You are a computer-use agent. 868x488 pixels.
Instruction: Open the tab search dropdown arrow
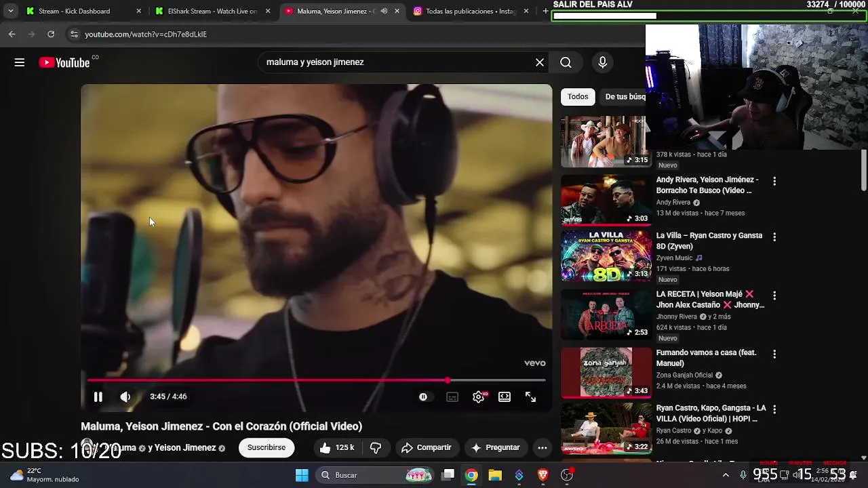(10, 11)
